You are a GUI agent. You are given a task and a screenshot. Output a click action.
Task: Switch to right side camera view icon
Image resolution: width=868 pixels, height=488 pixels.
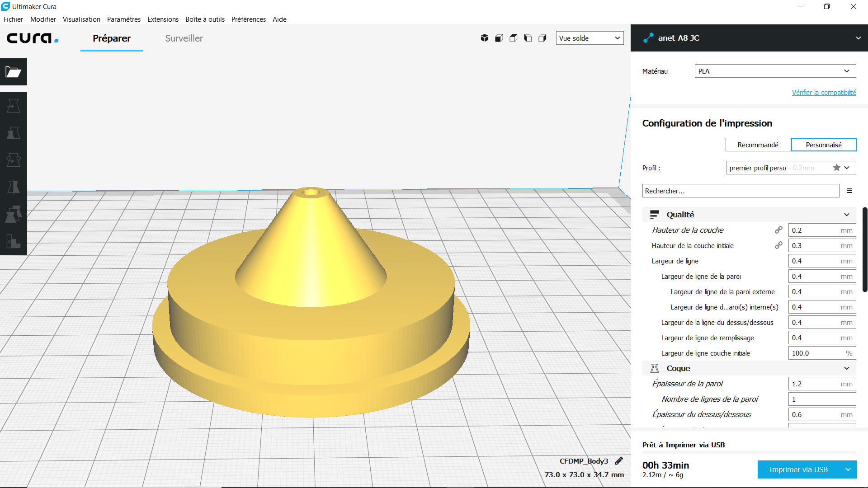pyautogui.click(x=542, y=38)
